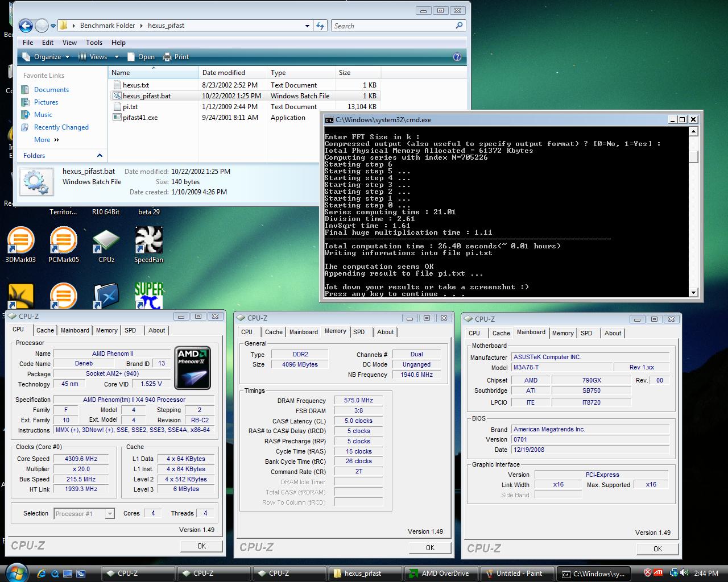Click the cmd.exe title bar icon

coord(329,120)
